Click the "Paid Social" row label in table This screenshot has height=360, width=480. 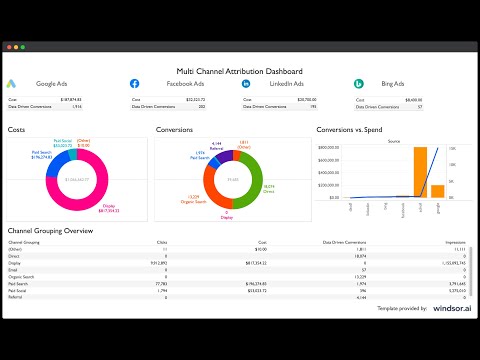pyautogui.click(x=17, y=291)
